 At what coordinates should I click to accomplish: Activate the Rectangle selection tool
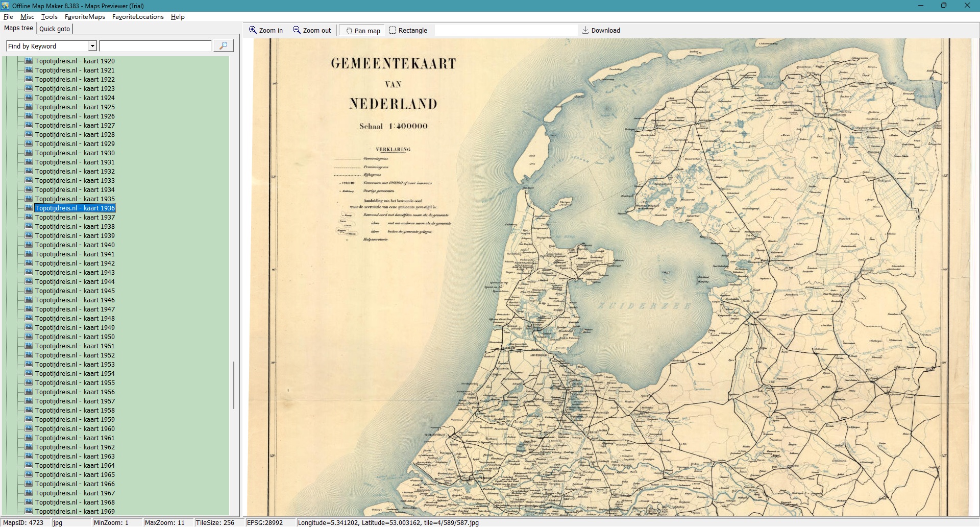pos(393,30)
